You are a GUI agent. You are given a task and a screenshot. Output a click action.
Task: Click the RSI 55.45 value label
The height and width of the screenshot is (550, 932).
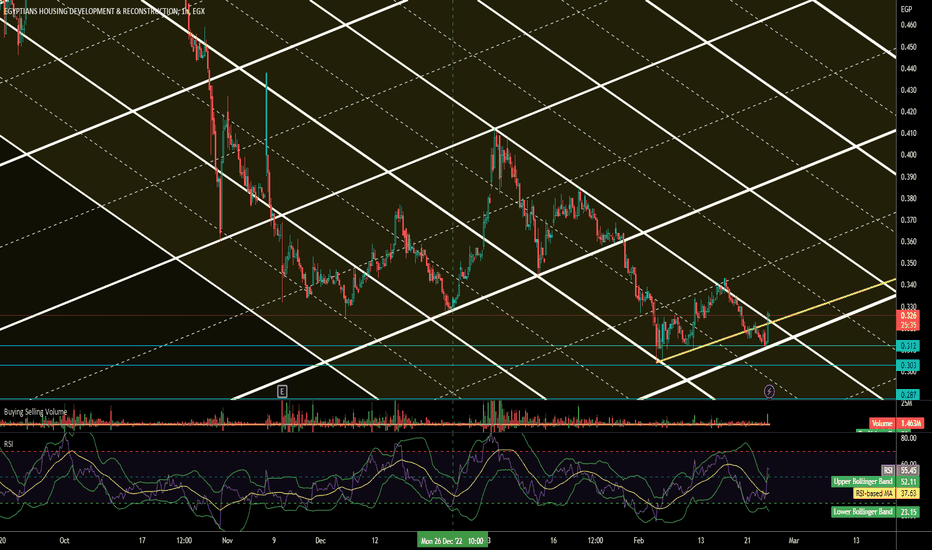point(900,470)
